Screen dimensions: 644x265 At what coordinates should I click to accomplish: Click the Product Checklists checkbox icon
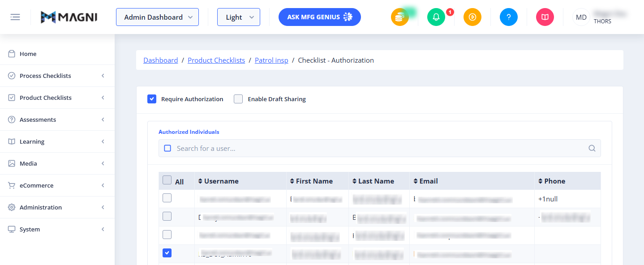point(12,98)
